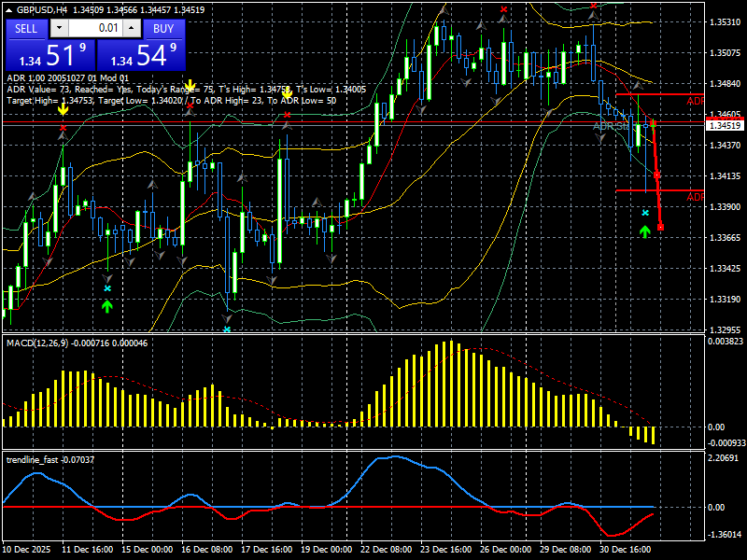This screenshot has height=560, width=747.
Task: Select the yellow arrow overlapping 'Today's Range' text
Action: 190,86
